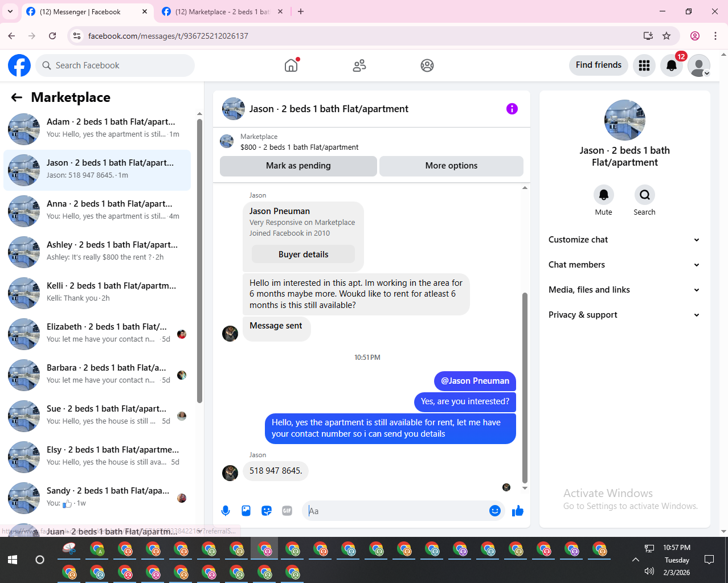Expand Media, files and links section
Image resolution: width=728 pixels, height=583 pixels.
click(624, 290)
